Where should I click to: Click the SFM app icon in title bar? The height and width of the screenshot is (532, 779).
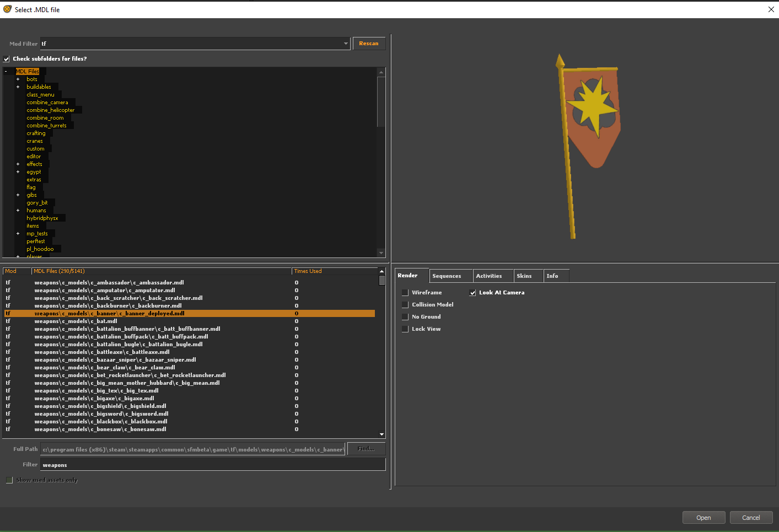point(7,9)
